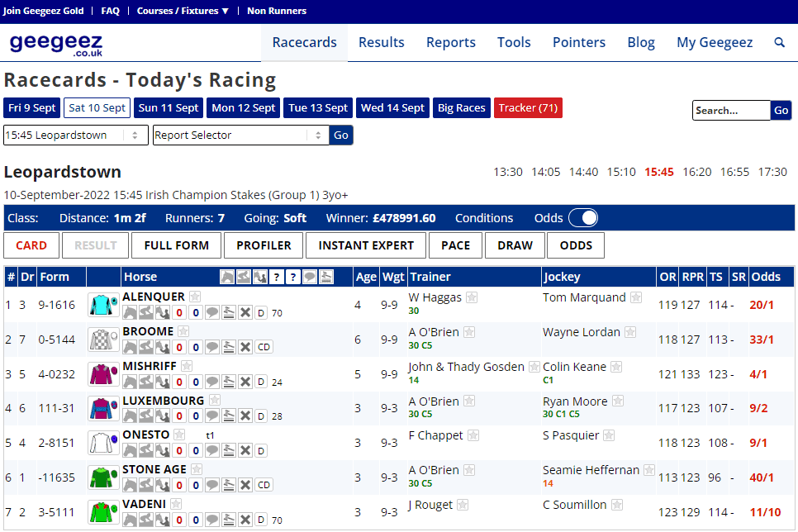Open comments via the speech bubble for VADENI
The height and width of the screenshot is (532, 798).
click(212, 520)
